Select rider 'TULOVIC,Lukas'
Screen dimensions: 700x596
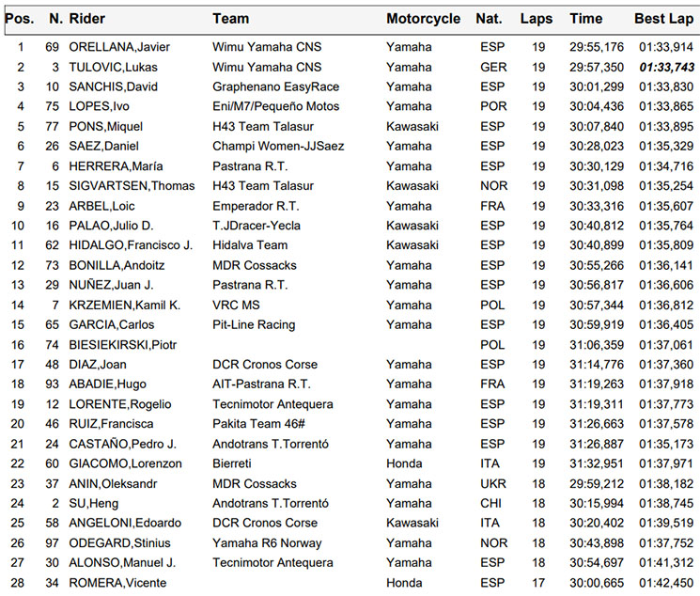[113, 67]
